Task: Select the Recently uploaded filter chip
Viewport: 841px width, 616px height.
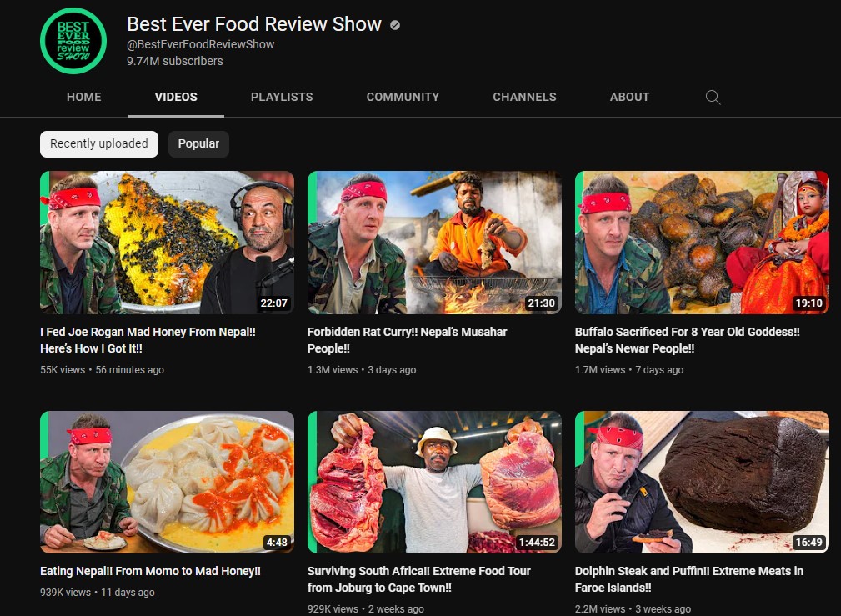Action: 99,144
